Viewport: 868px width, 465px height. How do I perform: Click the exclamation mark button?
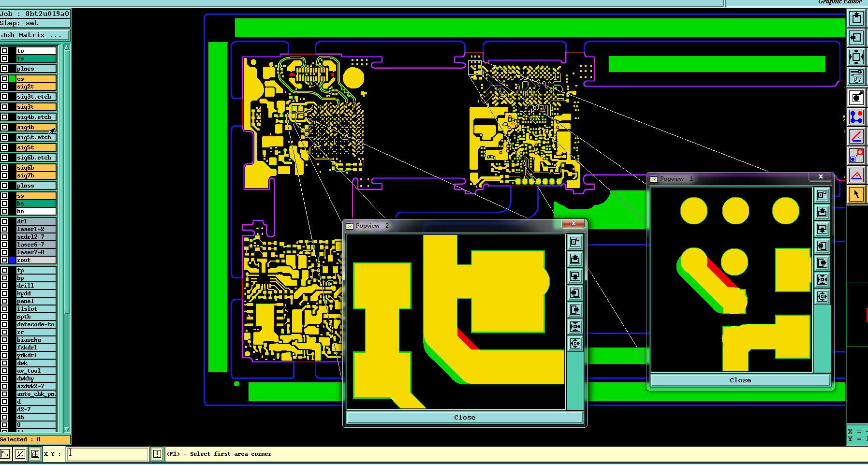click(x=157, y=454)
